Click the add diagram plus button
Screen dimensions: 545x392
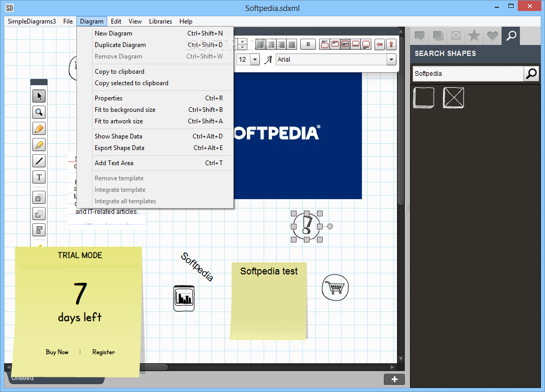click(x=394, y=379)
